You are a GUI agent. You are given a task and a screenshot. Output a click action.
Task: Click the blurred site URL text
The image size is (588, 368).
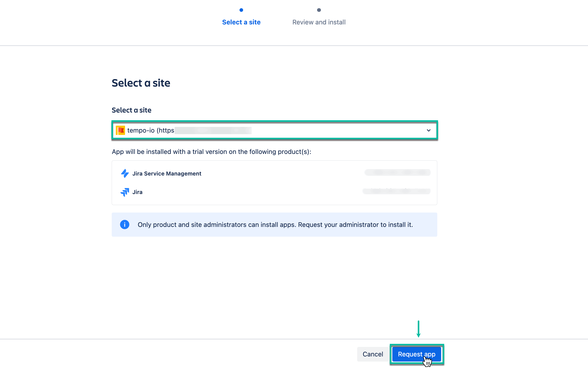click(x=213, y=130)
